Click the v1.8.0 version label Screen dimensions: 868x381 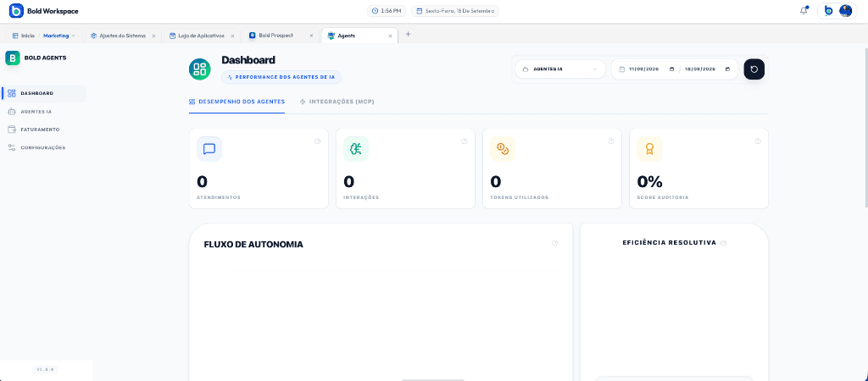tap(45, 369)
